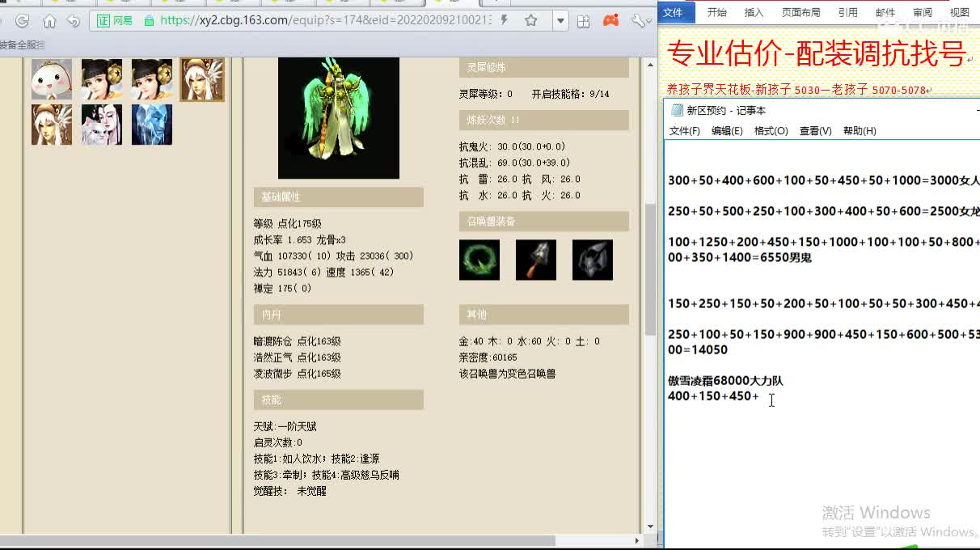The image size is (980, 550).
Task: Open Notepad 帮助(H) menu
Action: 860,131
